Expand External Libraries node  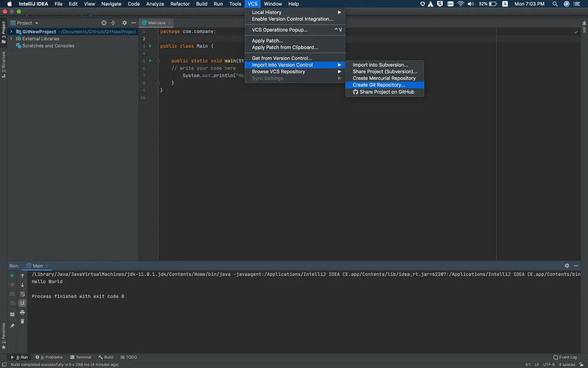click(x=11, y=38)
